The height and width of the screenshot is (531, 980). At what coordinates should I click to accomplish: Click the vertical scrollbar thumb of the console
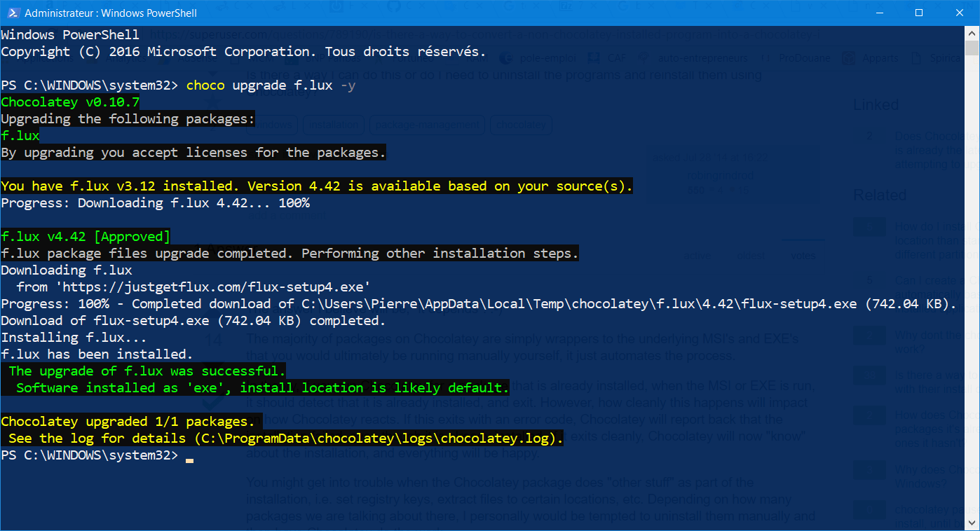point(972,48)
